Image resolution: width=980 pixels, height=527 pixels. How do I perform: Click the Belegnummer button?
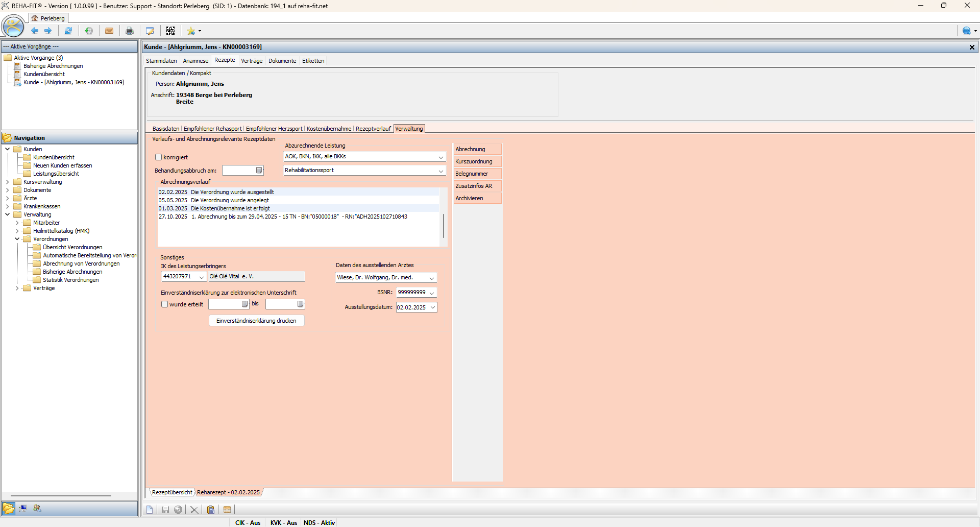(478, 174)
